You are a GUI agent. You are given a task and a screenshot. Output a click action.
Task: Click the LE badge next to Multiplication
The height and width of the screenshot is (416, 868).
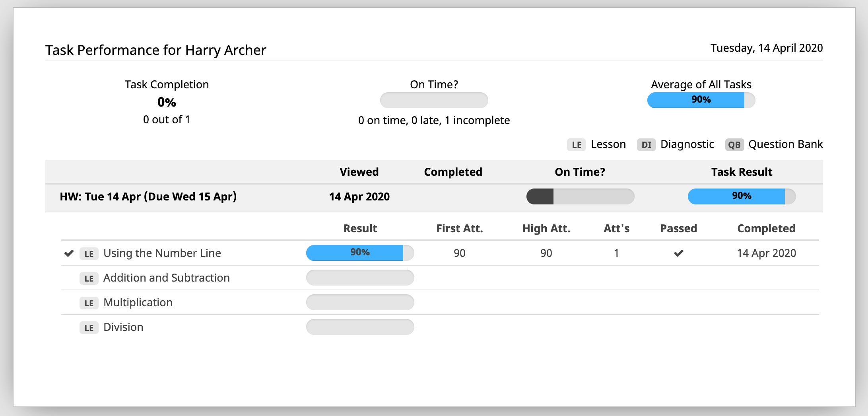click(x=89, y=303)
